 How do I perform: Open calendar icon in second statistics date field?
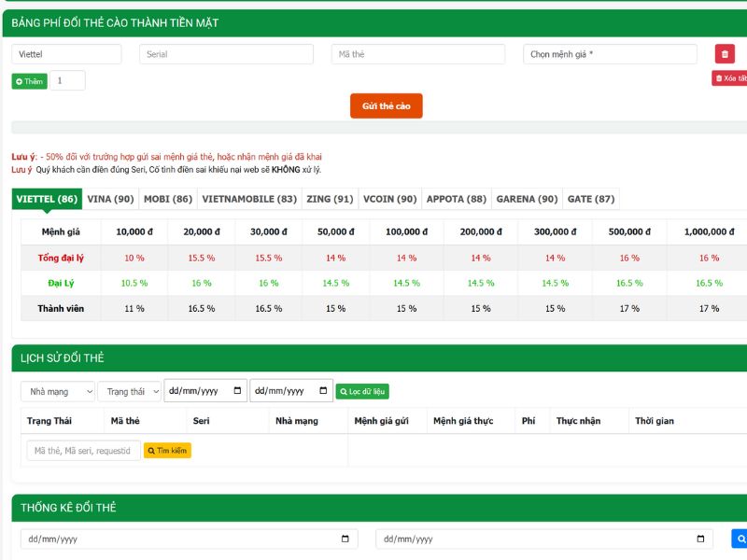pos(700,539)
